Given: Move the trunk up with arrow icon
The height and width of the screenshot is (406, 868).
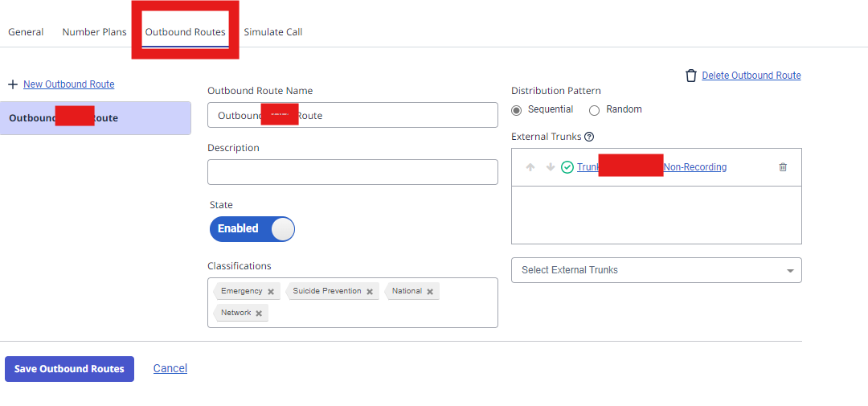Looking at the screenshot, I should pos(530,167).
